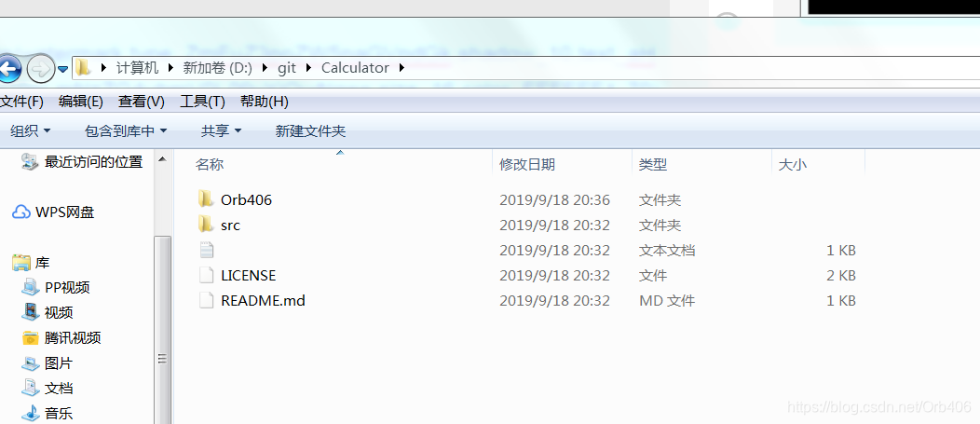
Task: Select the src folder name
Action: click(230, 226)
